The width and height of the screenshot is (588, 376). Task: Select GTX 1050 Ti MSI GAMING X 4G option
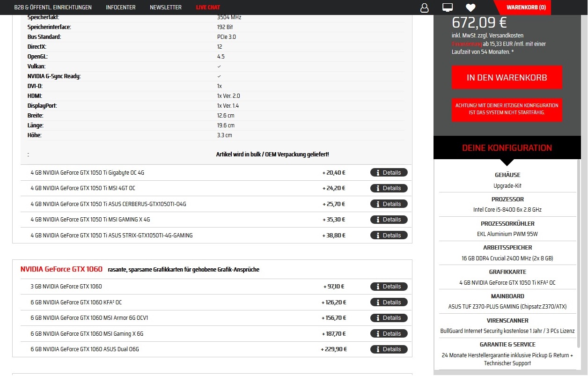click(x=90, y=220)
